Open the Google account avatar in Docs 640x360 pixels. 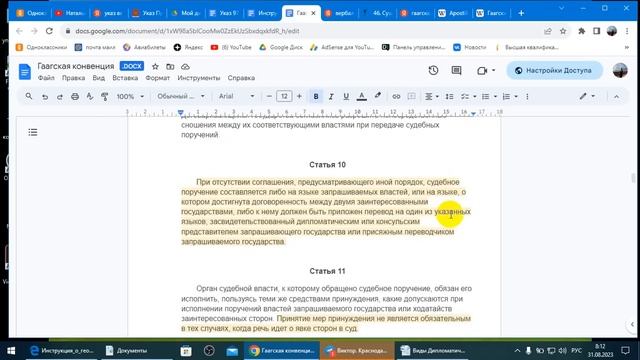620,70
